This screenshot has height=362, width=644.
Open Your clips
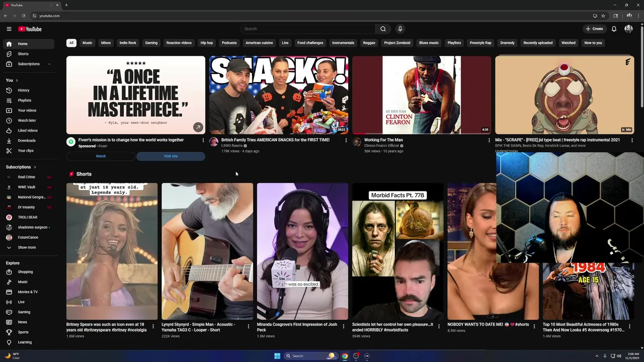[x=28, y=150]
